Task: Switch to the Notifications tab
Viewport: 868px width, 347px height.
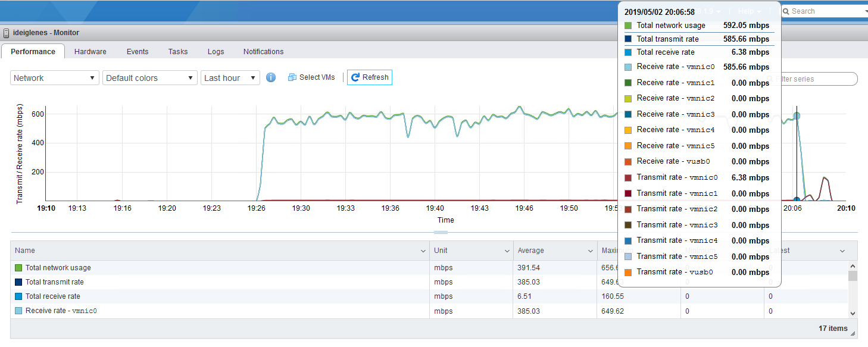Action: point(263,52)
